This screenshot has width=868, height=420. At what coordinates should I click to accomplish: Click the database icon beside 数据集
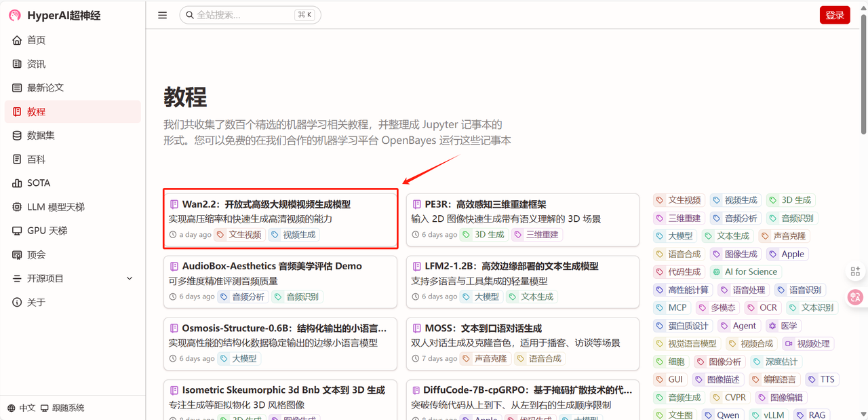click(17, 136)
